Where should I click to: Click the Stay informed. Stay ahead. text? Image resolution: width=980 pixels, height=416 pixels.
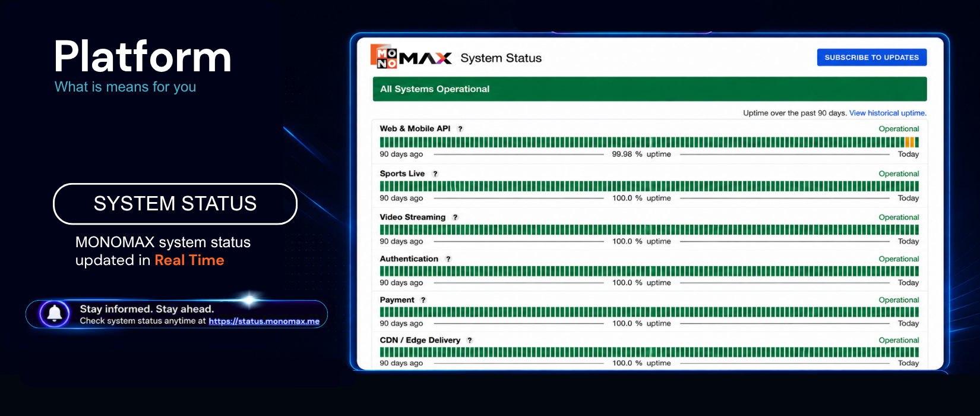coord(147,309)
